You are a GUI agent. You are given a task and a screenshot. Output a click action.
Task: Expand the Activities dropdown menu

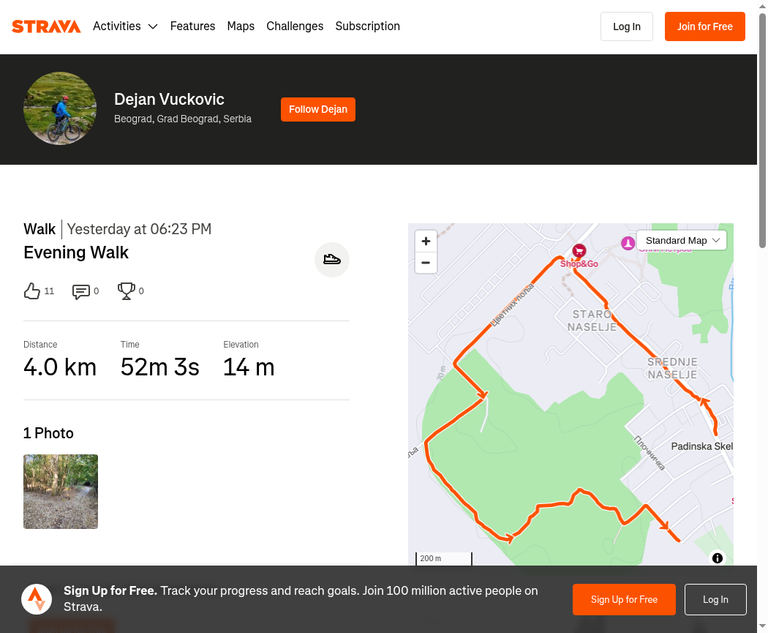click(125, 26)
